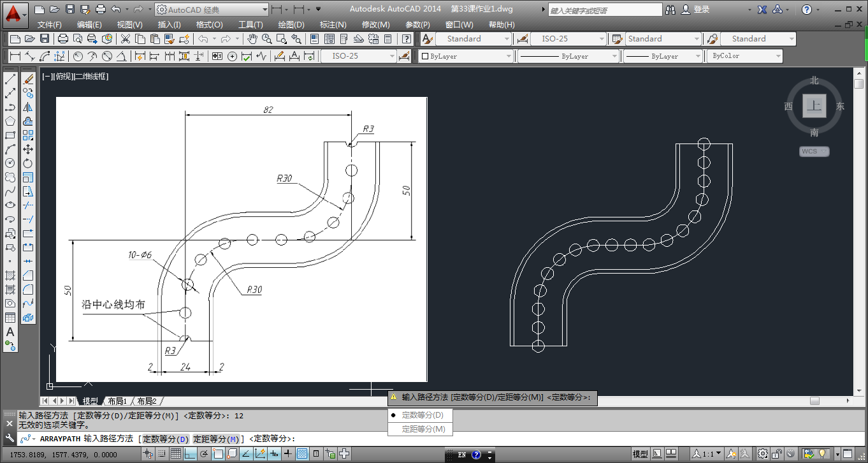Select the Table tool in draw toolbar
This screenshot has width=868, height=463.
click(x=10, y=318)
